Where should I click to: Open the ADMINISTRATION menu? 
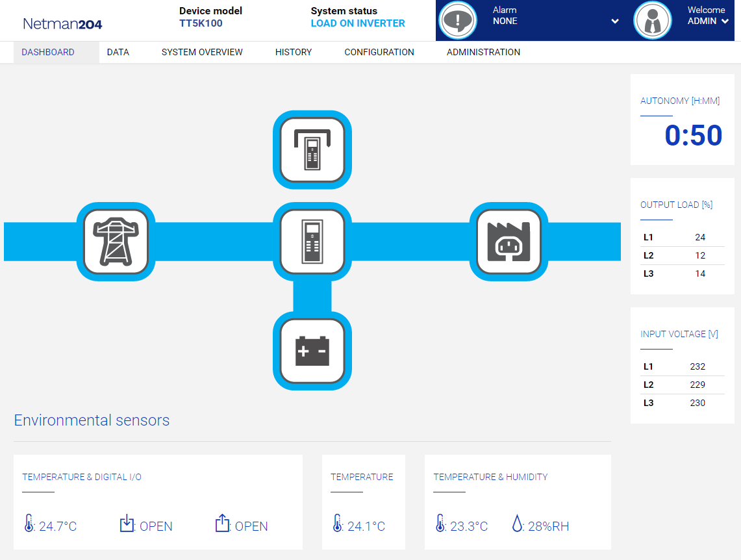pyautogui.click(x=483, y=52)
